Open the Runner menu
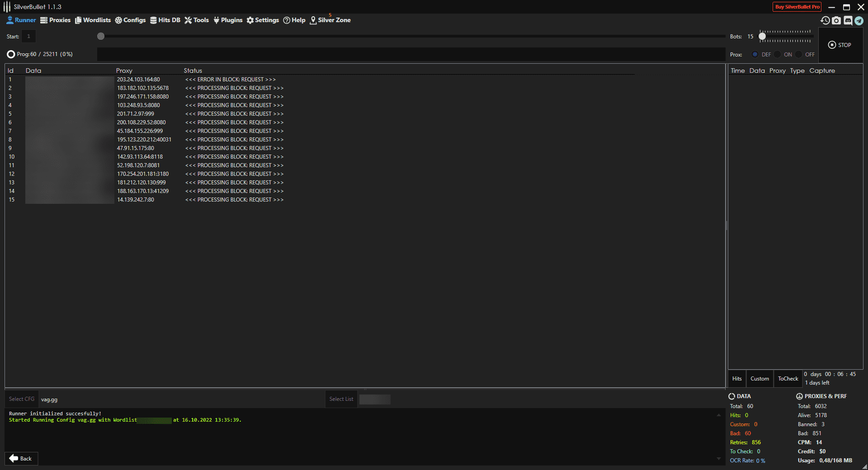The image size is (868, 470). pos(21,20)
